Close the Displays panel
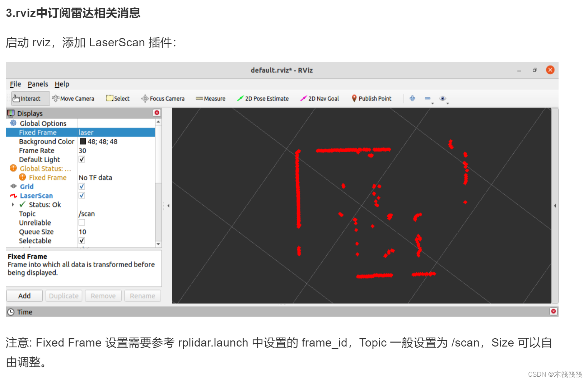588x381 pixels. [157, 113]
